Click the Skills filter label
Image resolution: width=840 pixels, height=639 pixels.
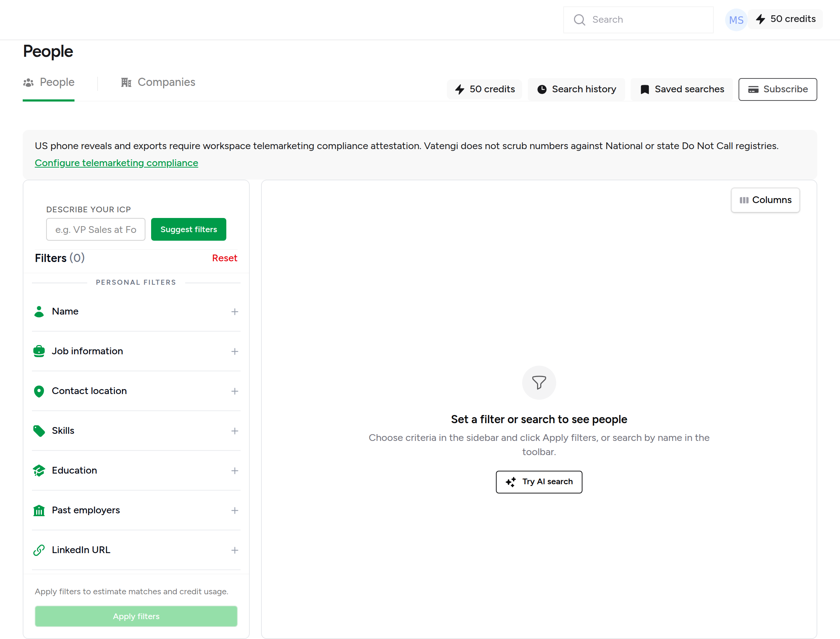point(63,431)
